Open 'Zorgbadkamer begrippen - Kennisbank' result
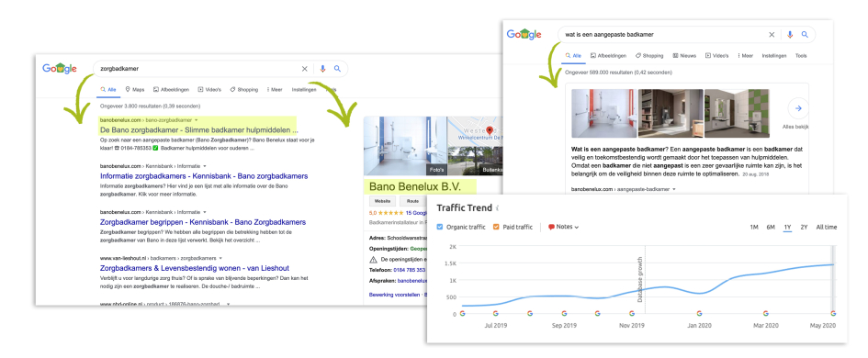Screen dimensions: 868x358 tap(203, 222)
